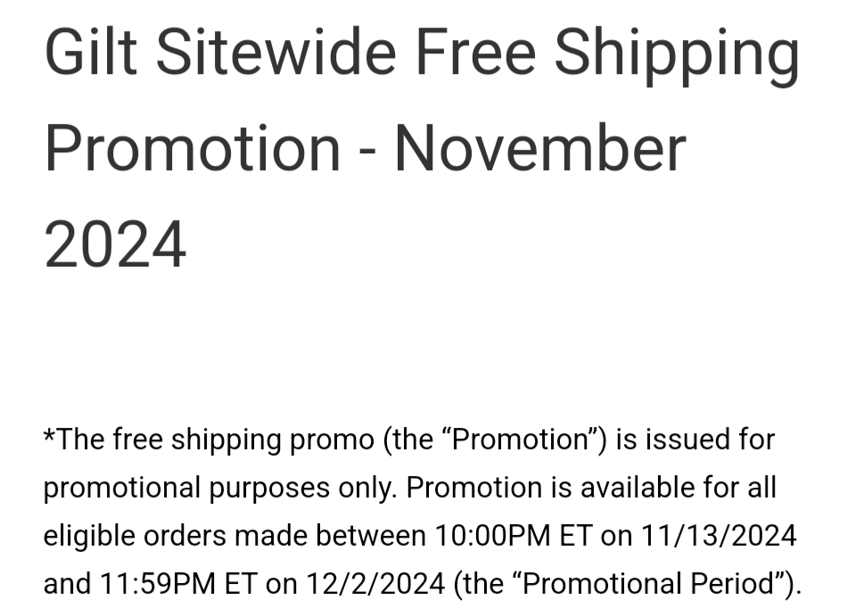Click the start date "11/13/2024"
The height and width of the screenshot is (616, 856).
[x=720, y=537]
